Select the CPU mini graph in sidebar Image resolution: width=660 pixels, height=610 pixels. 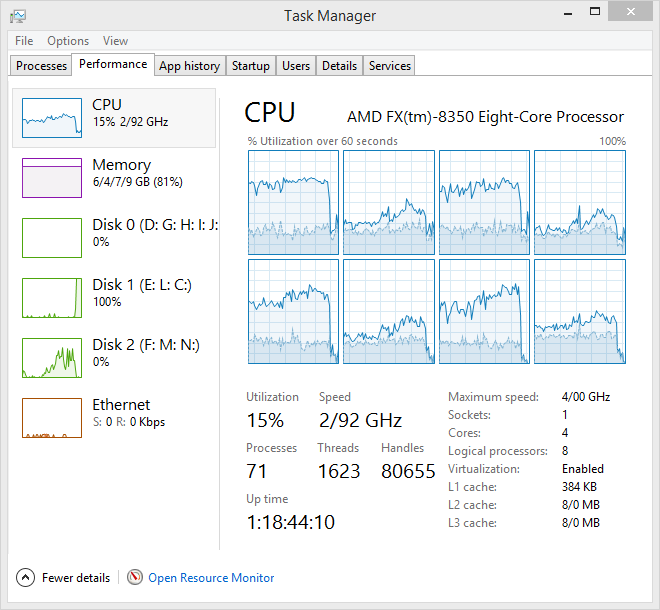pos(52,118)
